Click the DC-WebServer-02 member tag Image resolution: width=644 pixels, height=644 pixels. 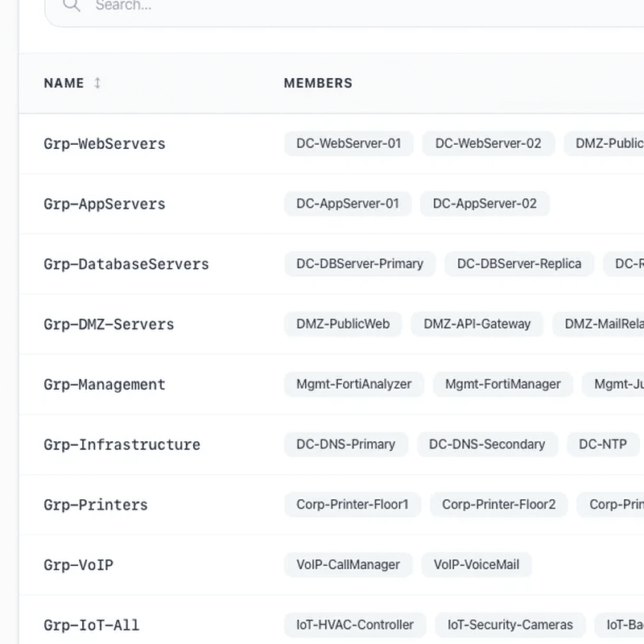coord(488,143)
